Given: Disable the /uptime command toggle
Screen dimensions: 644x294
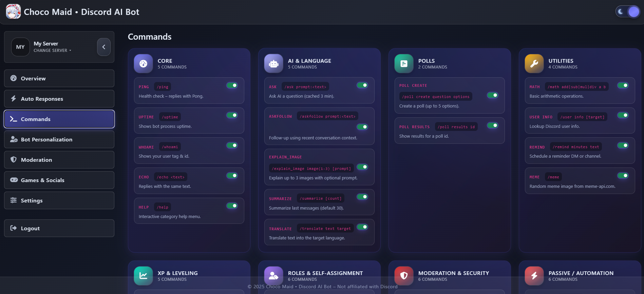Looking at the screenshot, I should pos(232,115).
